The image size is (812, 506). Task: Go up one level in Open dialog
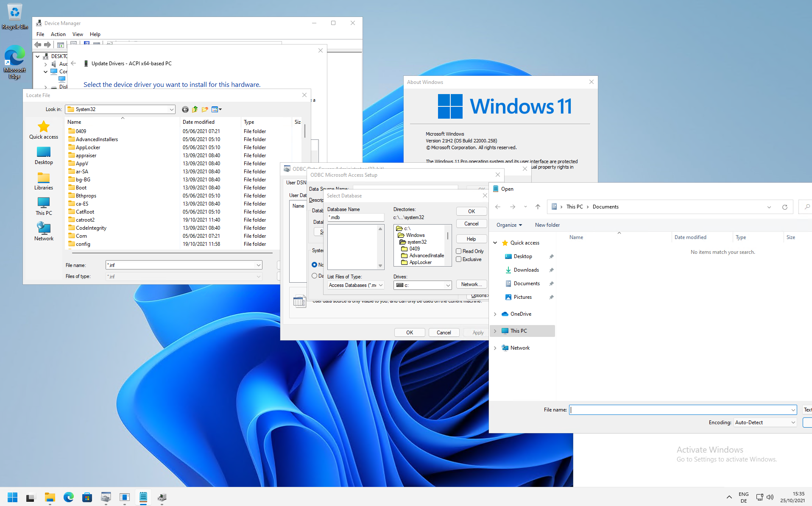[538, 207]
